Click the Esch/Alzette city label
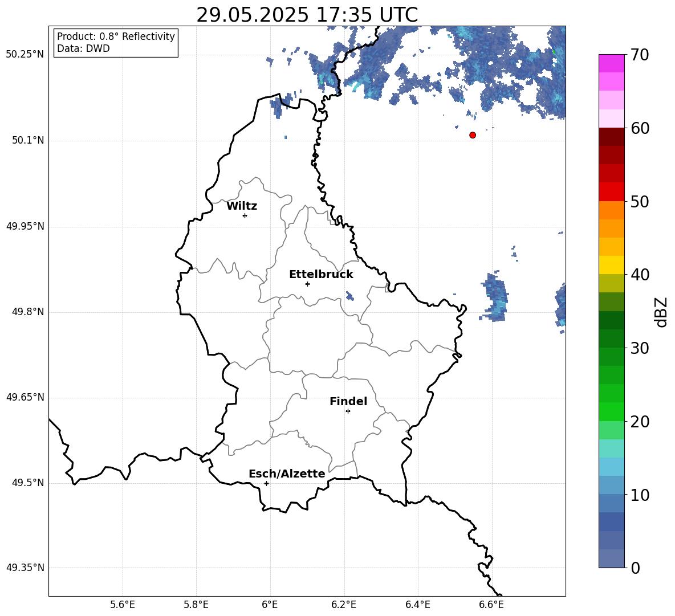The height and width of the screenshot is (616, 675). click(x=287, y=474)
